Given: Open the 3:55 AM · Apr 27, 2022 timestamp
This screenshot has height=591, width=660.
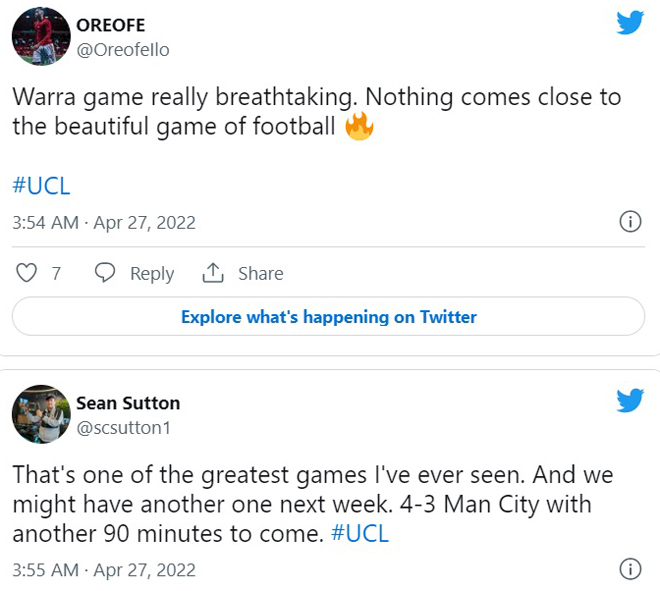Looking at the screenshot, I should pos(104,570).
